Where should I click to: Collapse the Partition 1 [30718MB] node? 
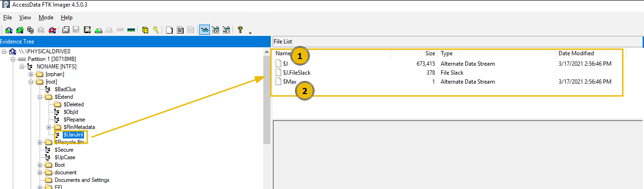click(x=14, y=59)
